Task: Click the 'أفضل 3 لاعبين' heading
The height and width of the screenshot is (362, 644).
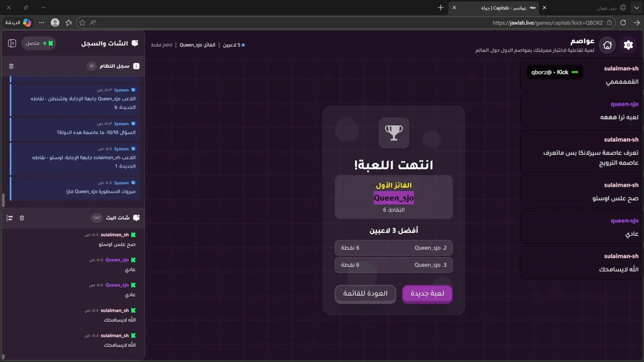Action: pyautogui.click(x=393, y=230)
